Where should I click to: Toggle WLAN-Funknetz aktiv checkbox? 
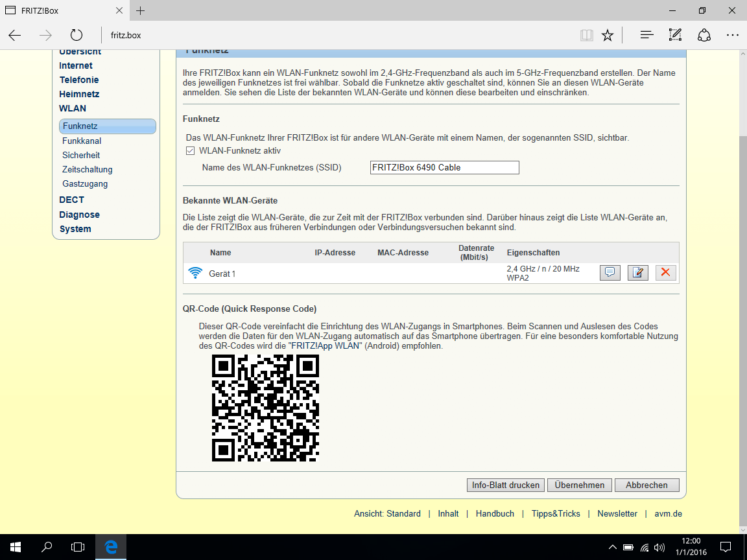[x=191, y=151]
